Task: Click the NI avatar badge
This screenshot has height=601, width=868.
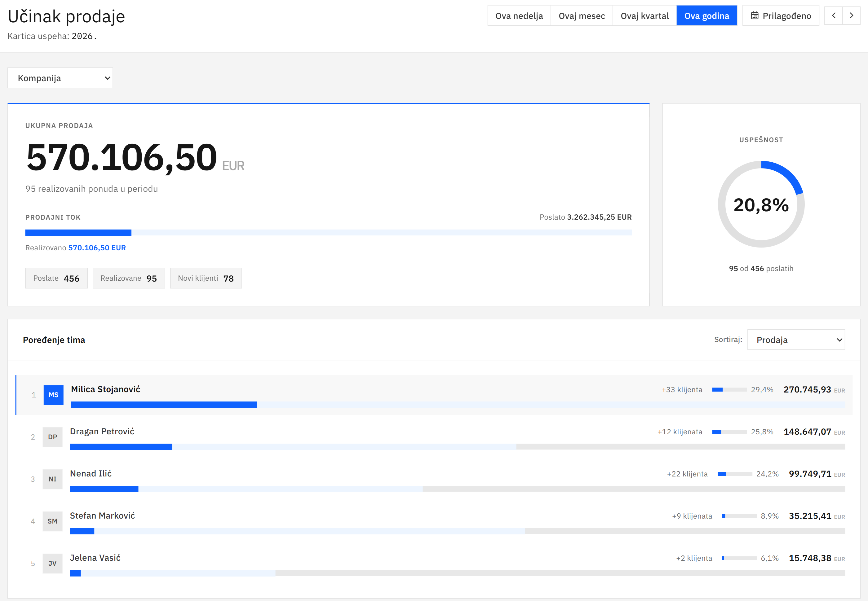Action: pyautogui.click(x=52, y=479)
